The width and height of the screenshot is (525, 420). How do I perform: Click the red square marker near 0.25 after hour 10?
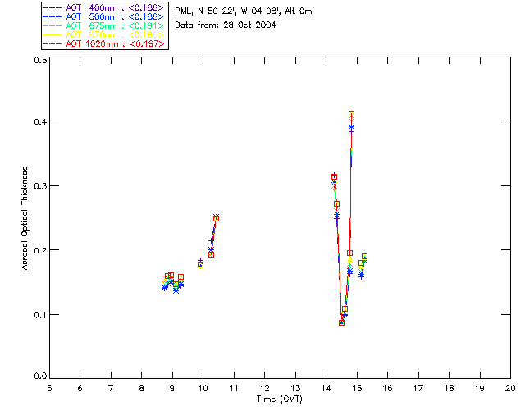[217, 218]
